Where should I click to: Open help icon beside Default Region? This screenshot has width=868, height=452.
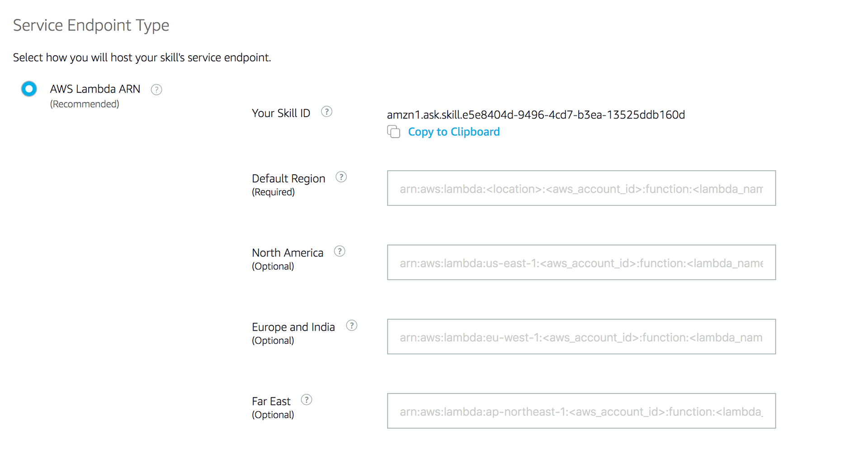pyautogui.click(x=341, y=177)
